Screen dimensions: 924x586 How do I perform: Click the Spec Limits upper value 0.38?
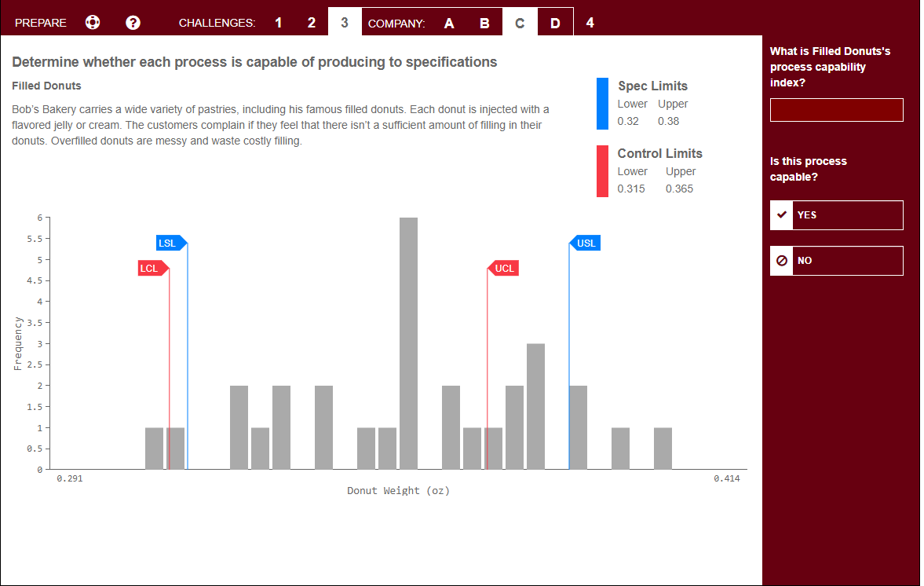point(668,121)
